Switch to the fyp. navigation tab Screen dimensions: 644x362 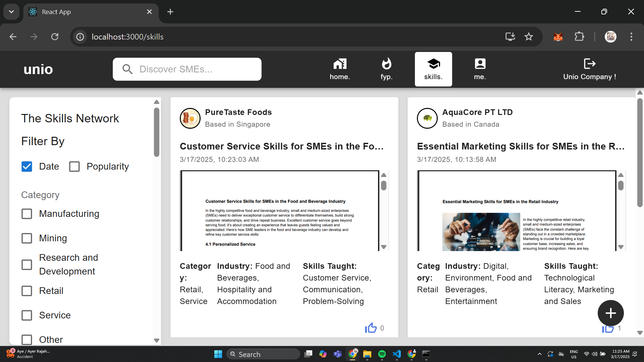[386, 69]
